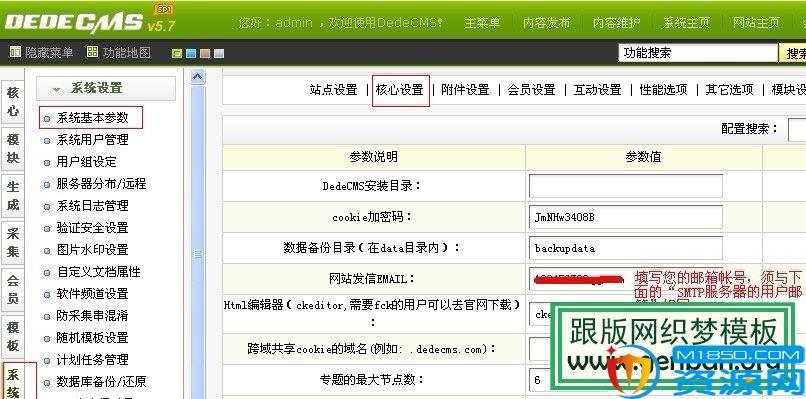Open 内容维护 in top navigation

click(x=616, y=23)
